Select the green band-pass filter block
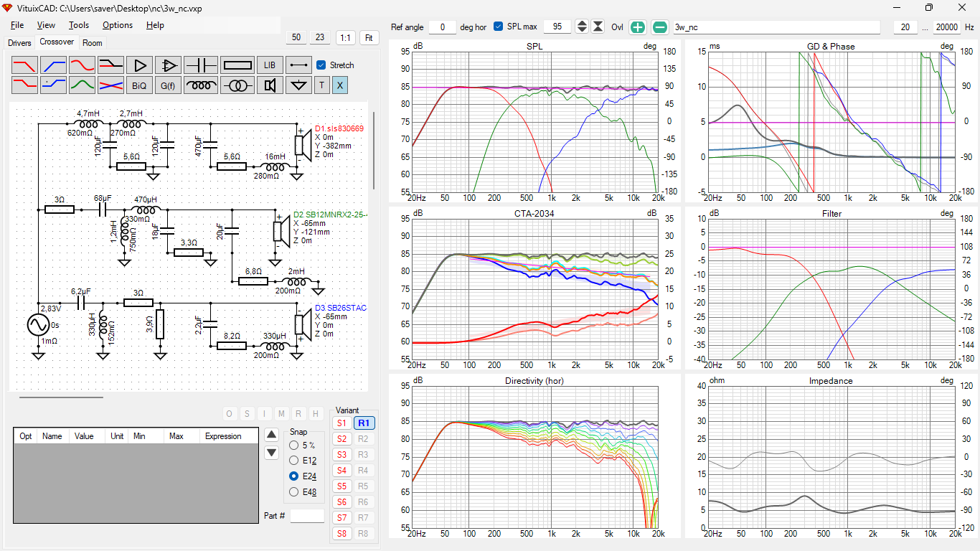This screenshot has height=551, width=980. pos(83,85)
